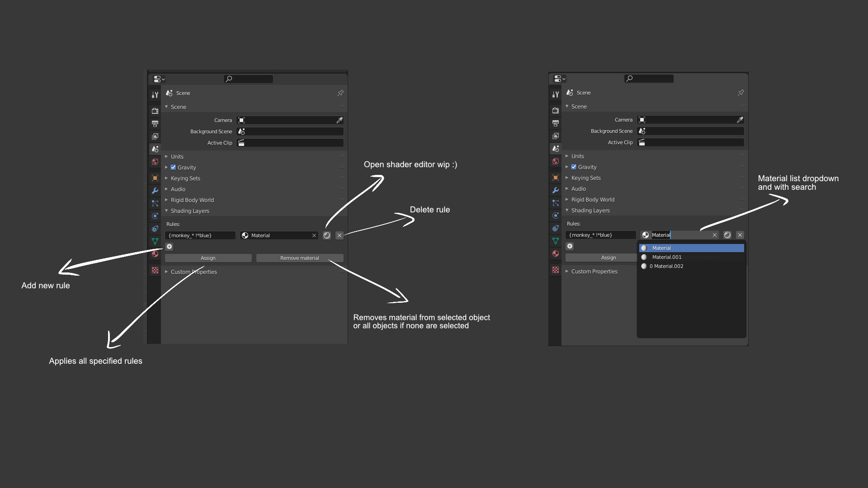
Task: Click rule pattern field in left panel
Action: (200, 235)
